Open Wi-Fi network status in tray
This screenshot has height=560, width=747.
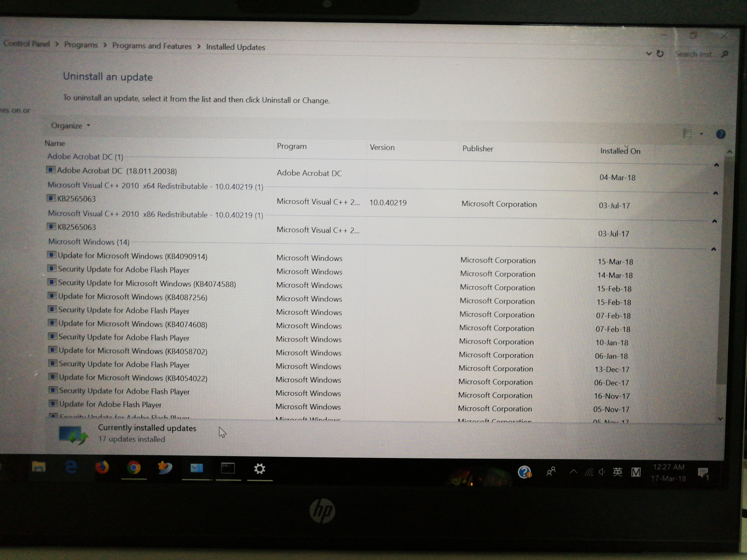[589, 472]
